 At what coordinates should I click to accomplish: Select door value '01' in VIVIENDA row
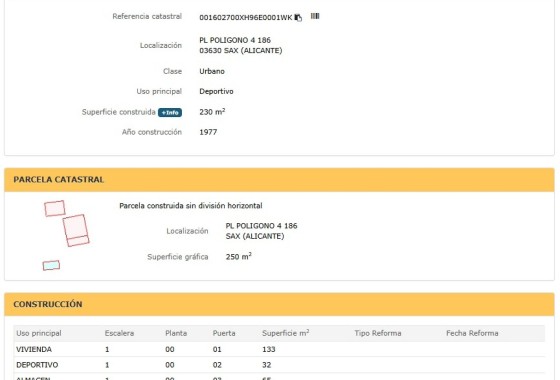click(217, 349)
